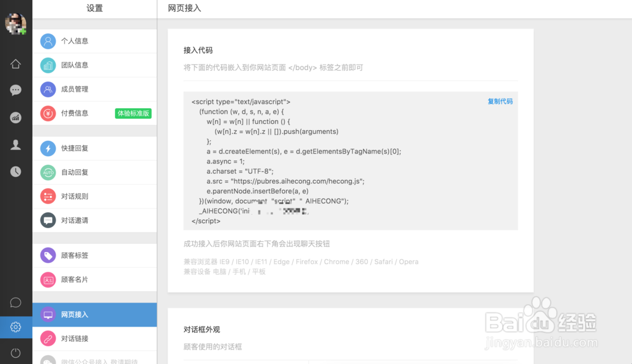Select the settings gear icon
Viewport: 632px width, 364px height.
click(16, 327)
